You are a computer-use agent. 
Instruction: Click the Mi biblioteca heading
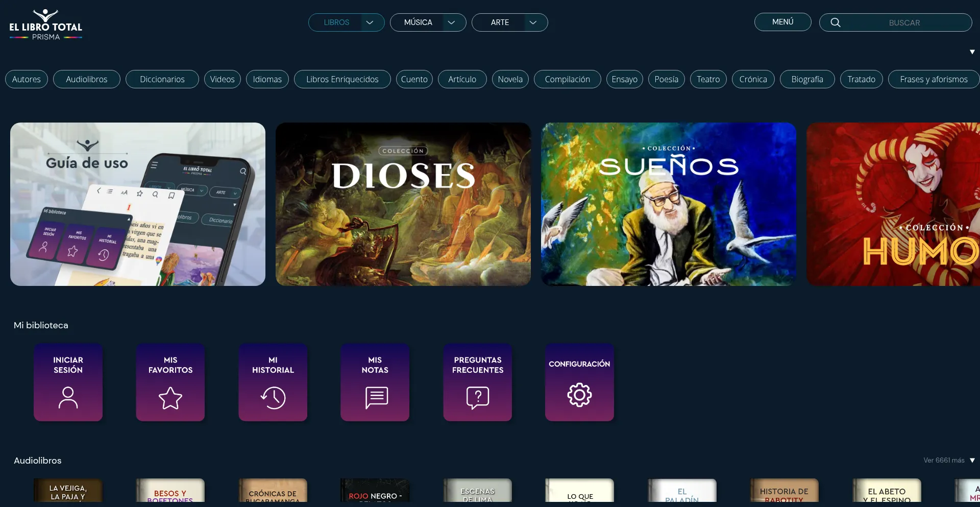[x=41, y=325]
